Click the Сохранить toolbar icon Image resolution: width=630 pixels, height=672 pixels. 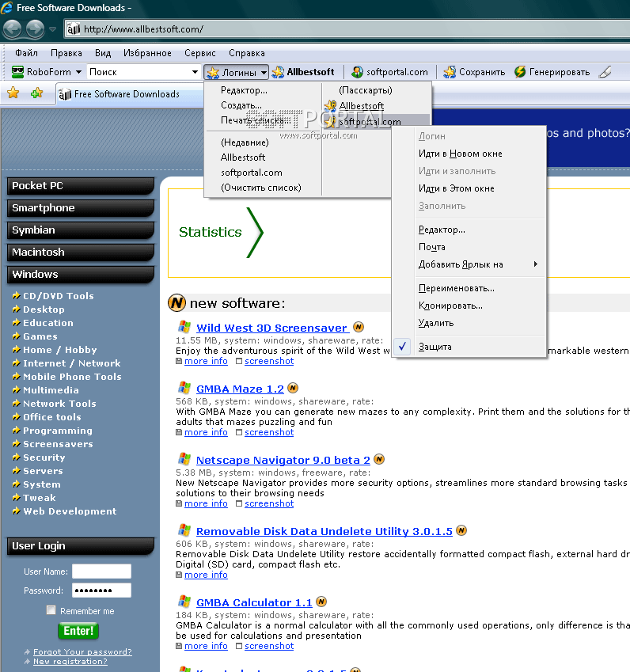[x=450, y=72]
